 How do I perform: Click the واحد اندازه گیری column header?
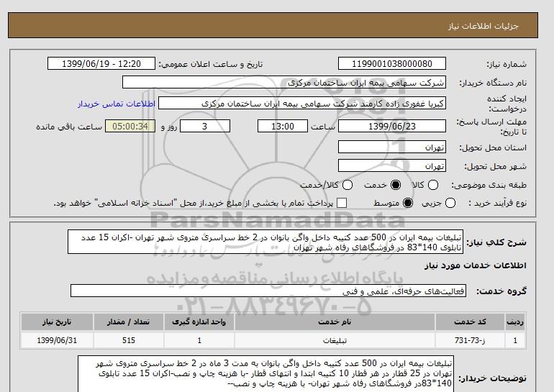coord(199,322)
